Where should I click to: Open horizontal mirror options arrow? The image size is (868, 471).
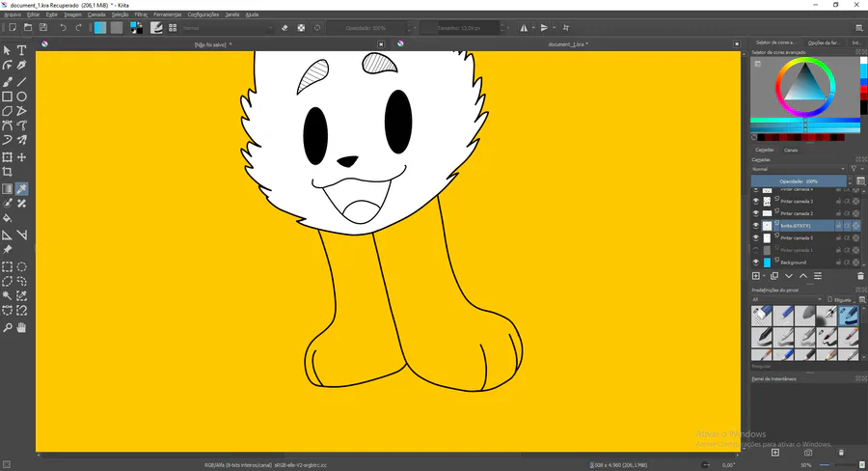[x=533, y=28]
